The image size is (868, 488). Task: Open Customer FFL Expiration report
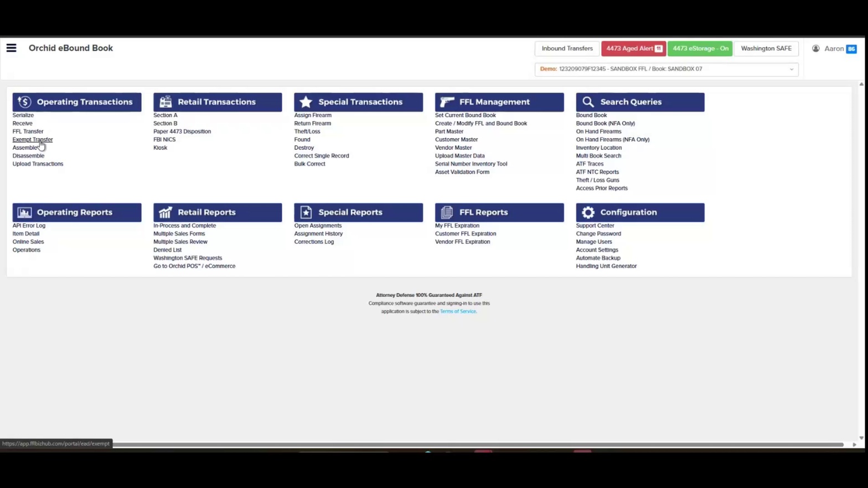[x=466, y=233]
